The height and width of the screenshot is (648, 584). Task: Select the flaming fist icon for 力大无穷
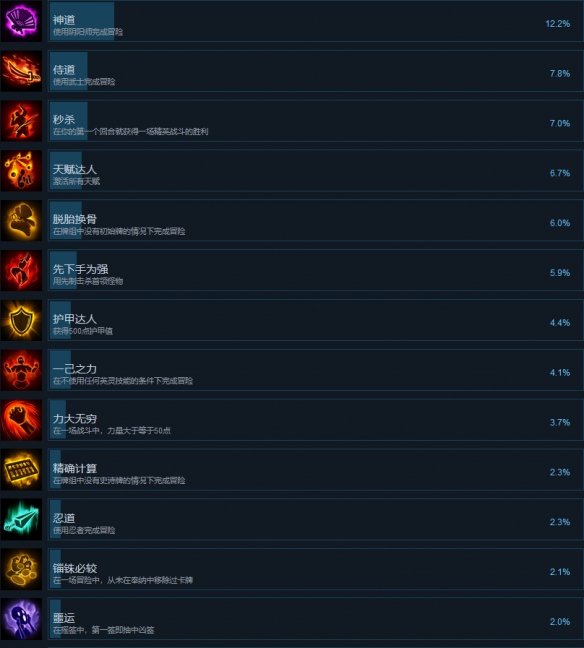click(21, 420)
